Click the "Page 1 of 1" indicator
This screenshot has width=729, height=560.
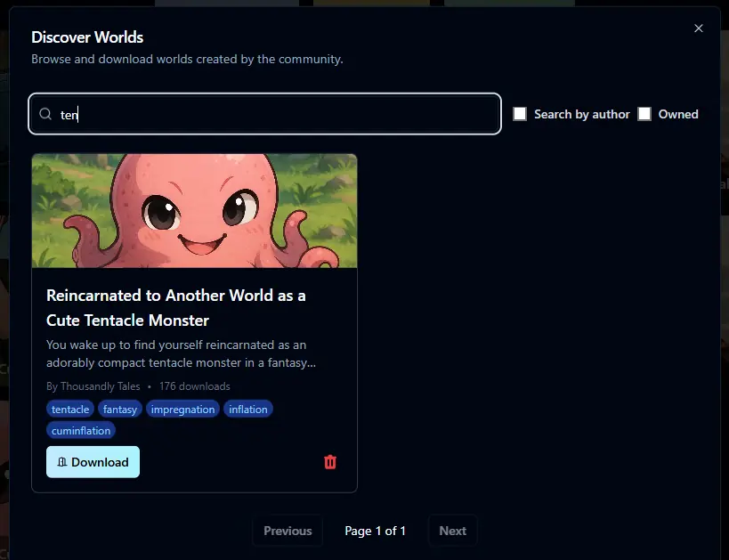click(x=375, y=531)
